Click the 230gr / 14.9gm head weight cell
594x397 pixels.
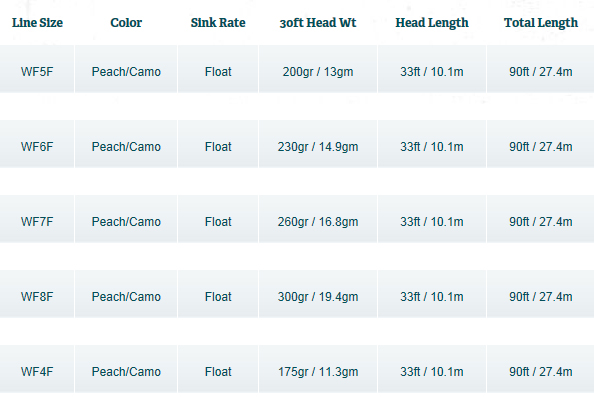[318, 144]
